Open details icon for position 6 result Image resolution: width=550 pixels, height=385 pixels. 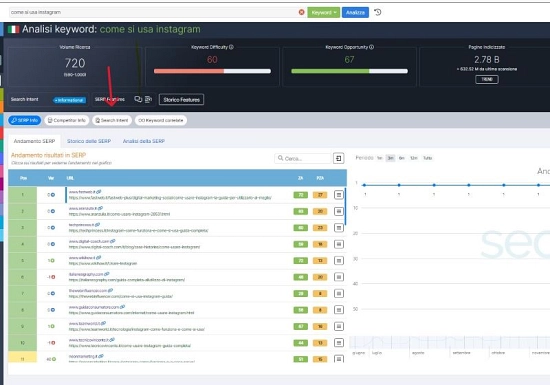(x=338, y=277)
